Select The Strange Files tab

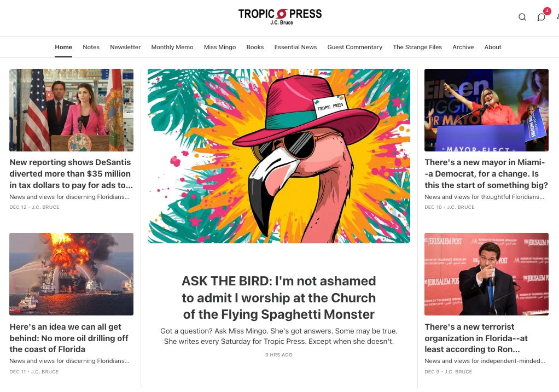coord(417,47)
